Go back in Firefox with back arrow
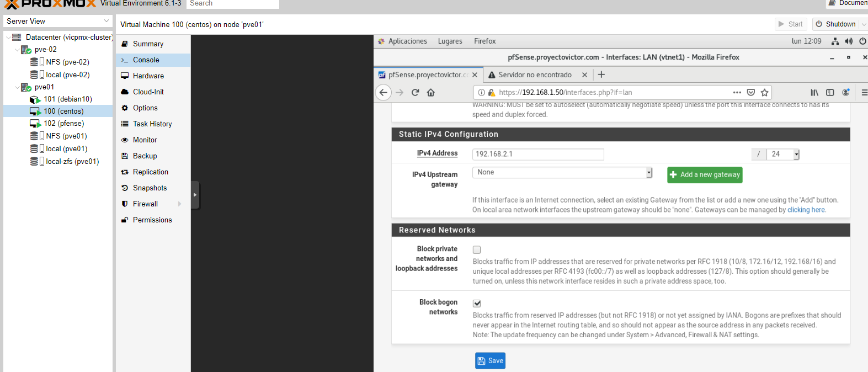Image resolution: width=868 pixels, height=372 pixels. coord(384,92)
